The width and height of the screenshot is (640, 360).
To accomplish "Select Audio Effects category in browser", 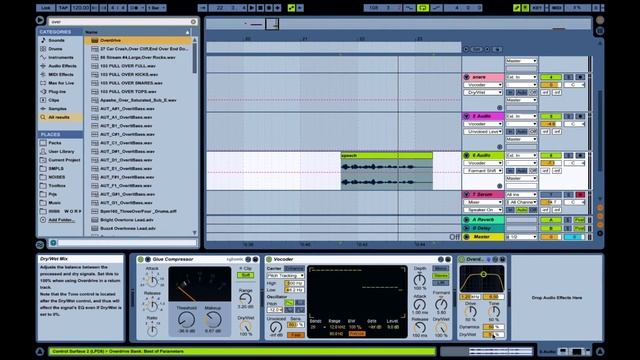I will pyautogui.click(x=62, y=66).
